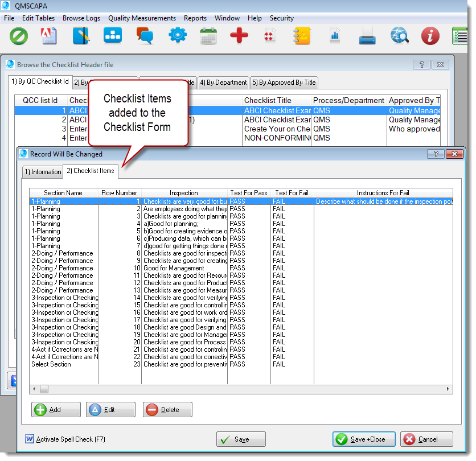Open the printer icon to print

[x=366, y=35]
